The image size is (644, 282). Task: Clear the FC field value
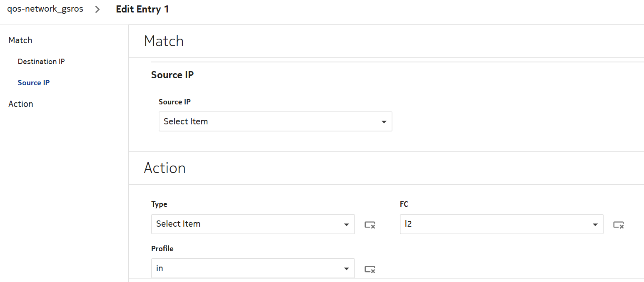pyautogui.click(x=618, y=225)
